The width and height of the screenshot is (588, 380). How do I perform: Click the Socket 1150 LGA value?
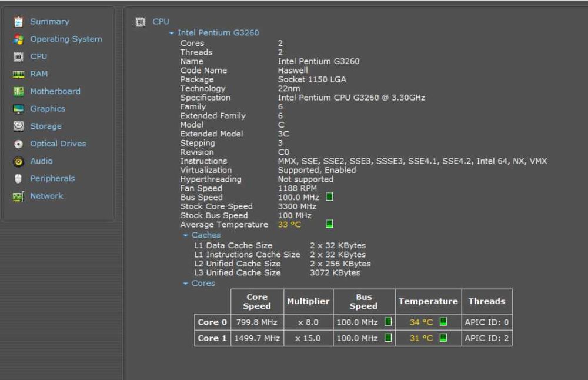312,79
